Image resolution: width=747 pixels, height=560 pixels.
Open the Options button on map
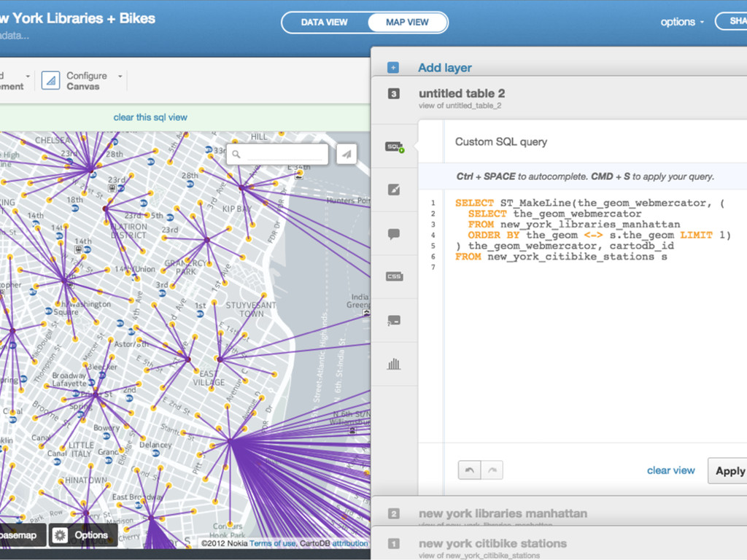(83, 535)
